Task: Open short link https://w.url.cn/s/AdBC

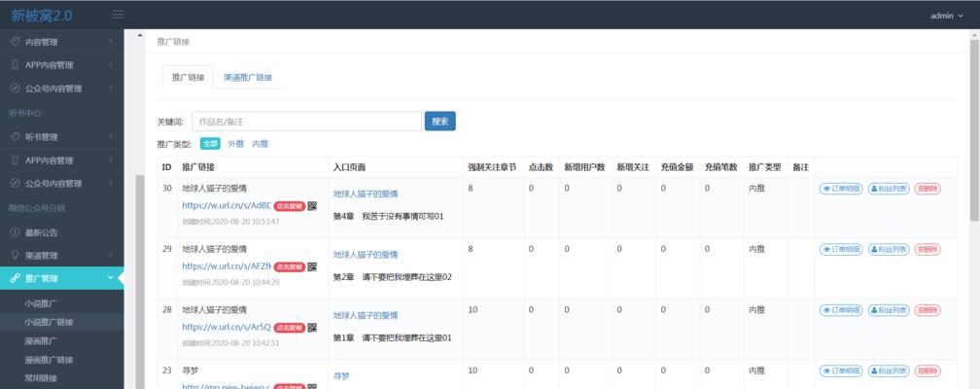Action: coord(227,205)
